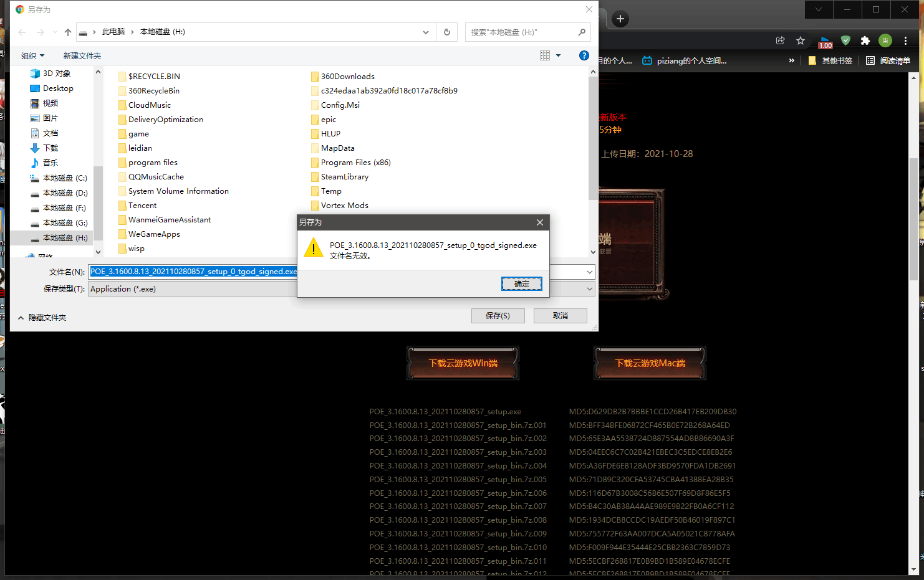The height and width of the screenshot is (580, 924).
Task: Select the MapData folder
Action: coord(332,148)
